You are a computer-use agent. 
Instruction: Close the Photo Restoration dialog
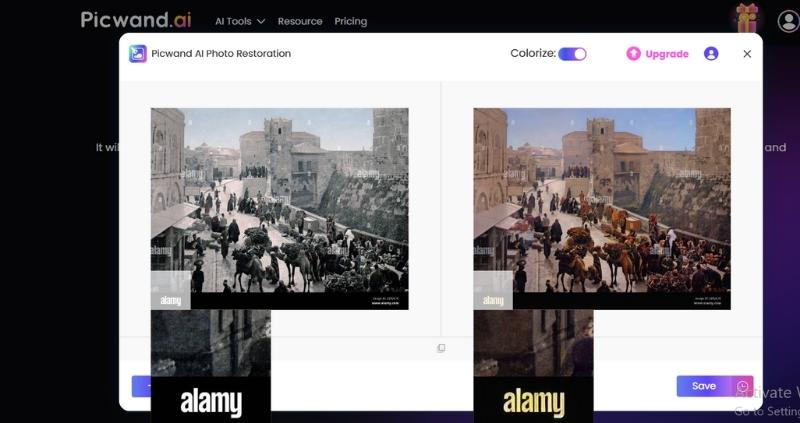(x=747, y=54)
